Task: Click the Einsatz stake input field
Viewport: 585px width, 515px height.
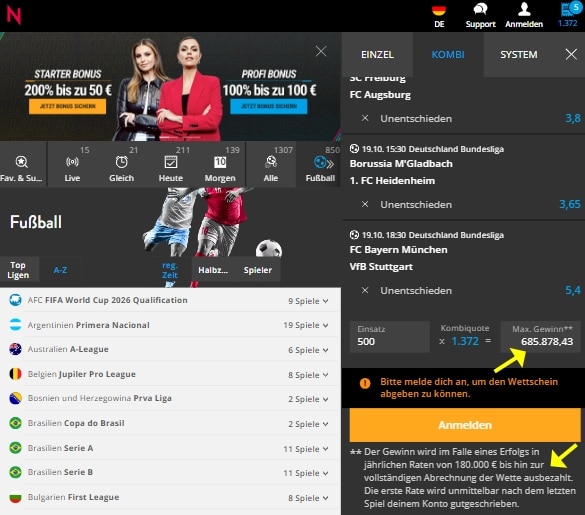Action: pos(390,337)
